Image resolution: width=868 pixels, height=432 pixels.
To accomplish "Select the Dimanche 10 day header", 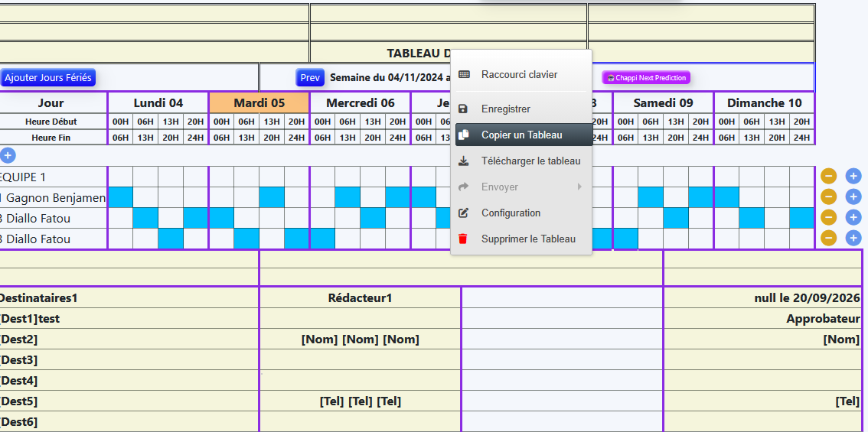I will click(765, 103).
